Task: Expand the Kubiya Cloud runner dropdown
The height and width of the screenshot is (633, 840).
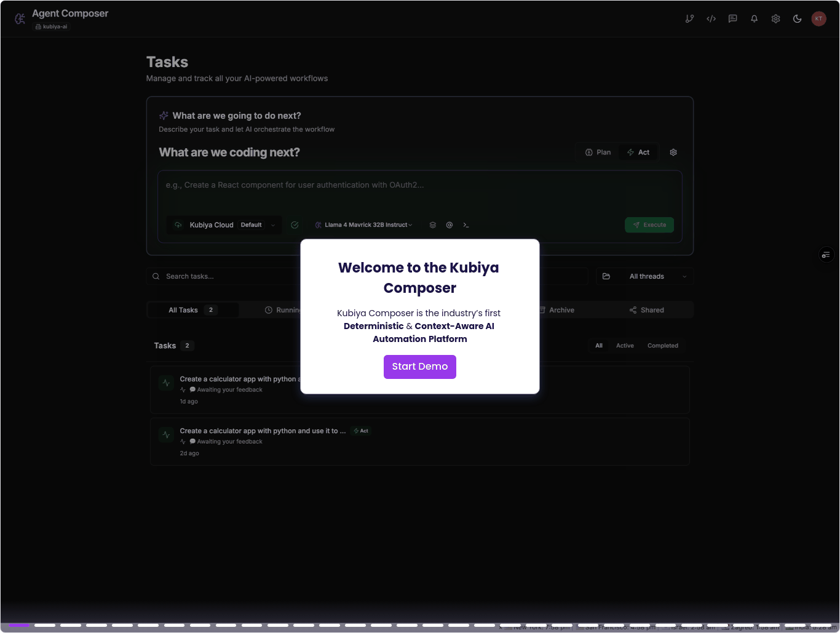Action: [x=224, y=225]
